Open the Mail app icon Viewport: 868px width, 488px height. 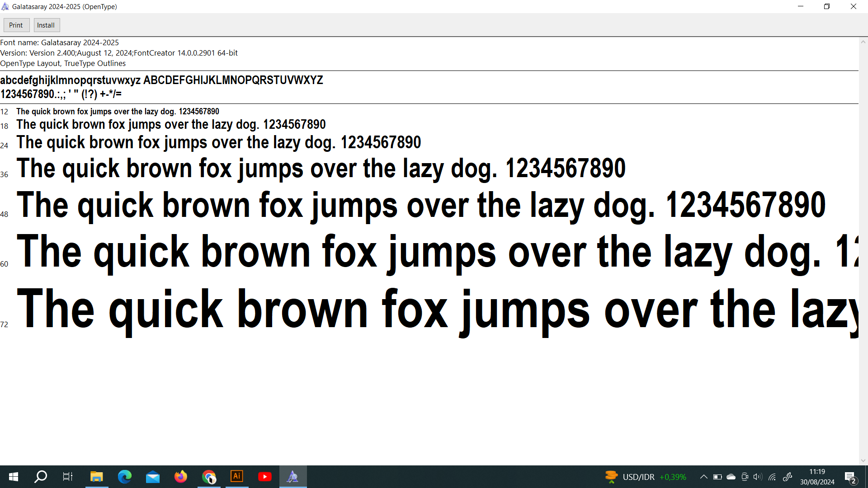click(x=153, y=477)
